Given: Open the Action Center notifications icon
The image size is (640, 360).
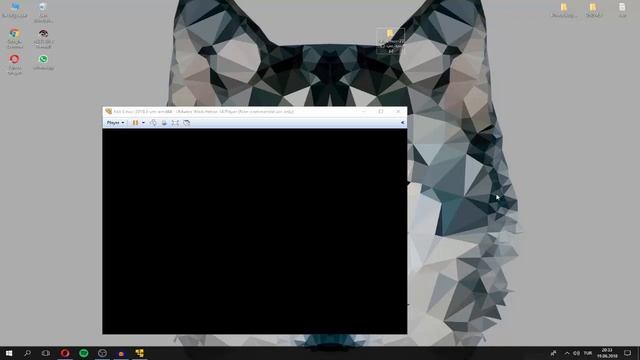Looking at the screenshot, I should pyautogui.click(x=627, y=353).
